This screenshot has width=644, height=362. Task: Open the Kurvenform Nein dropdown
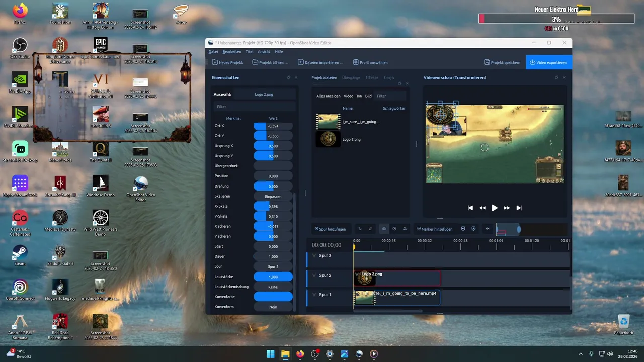click(x=273, y=307)
